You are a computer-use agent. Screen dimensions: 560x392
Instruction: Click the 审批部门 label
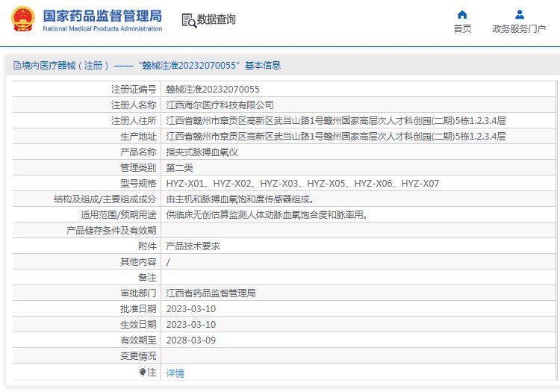pos(138,293)
